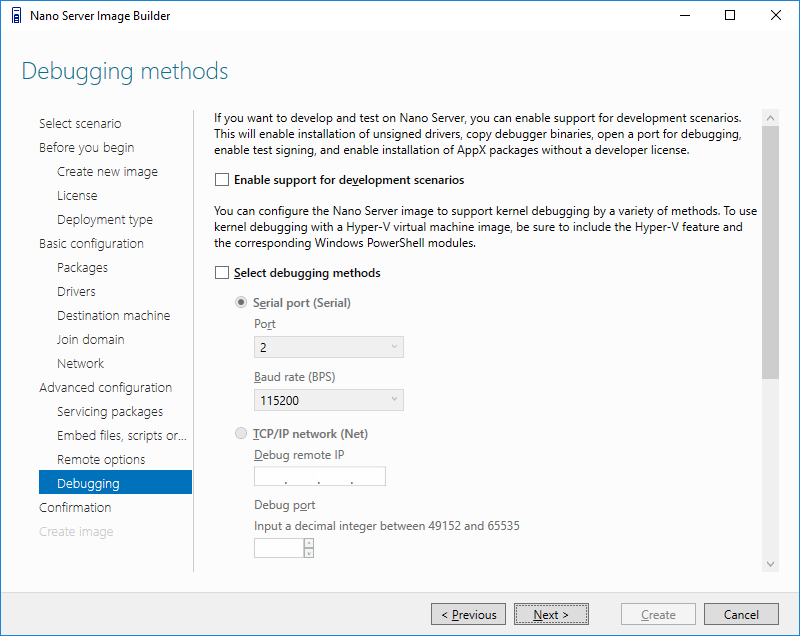The image size is (800, 636).
Task: Open the Packages step
Action: [82, 267]
